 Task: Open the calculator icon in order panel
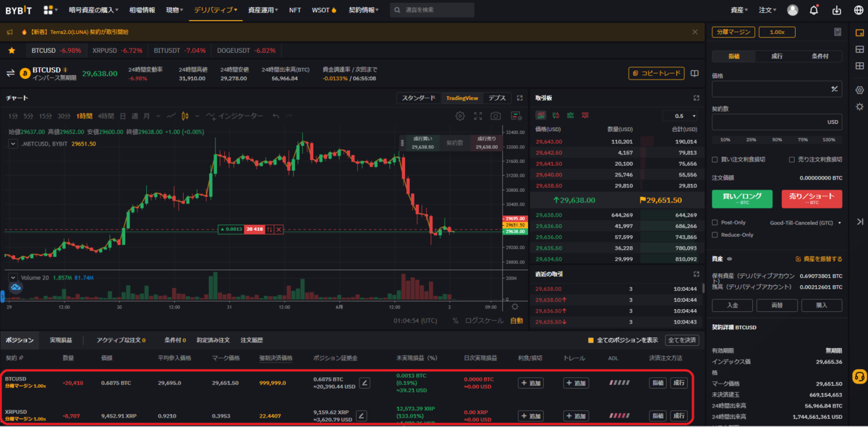click(837, 32)
